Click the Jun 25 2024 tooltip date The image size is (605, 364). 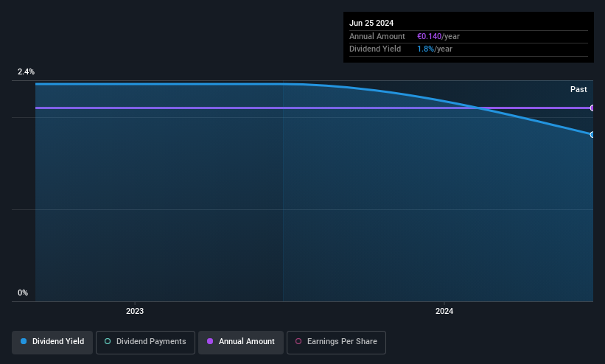coord(371,23)
